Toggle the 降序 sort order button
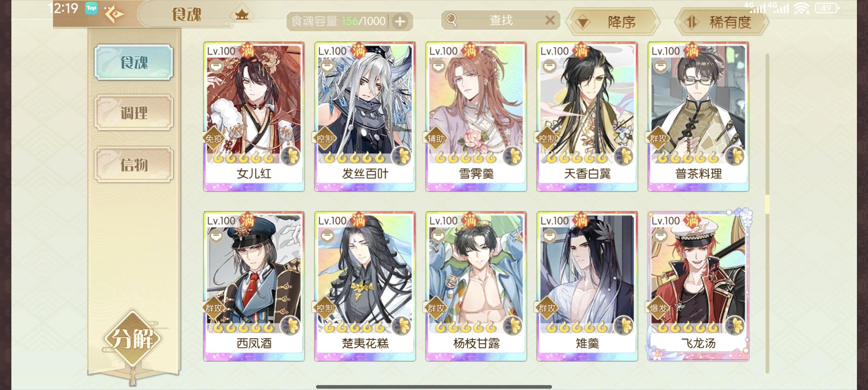Image resolution: width=868 pixels, height=390 pixels. pyautogui.click(x=613, y=22)
